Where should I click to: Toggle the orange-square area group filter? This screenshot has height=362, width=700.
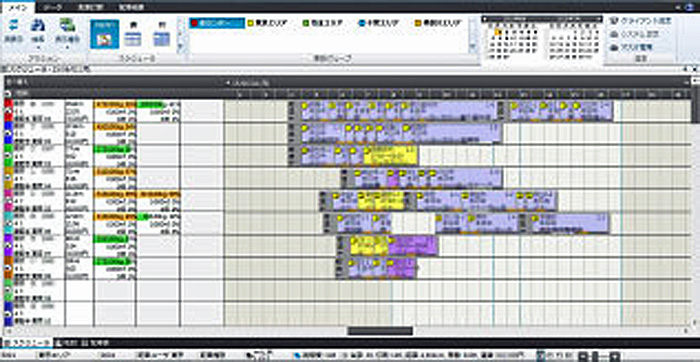pyautogui.click(x=438, y=23)
